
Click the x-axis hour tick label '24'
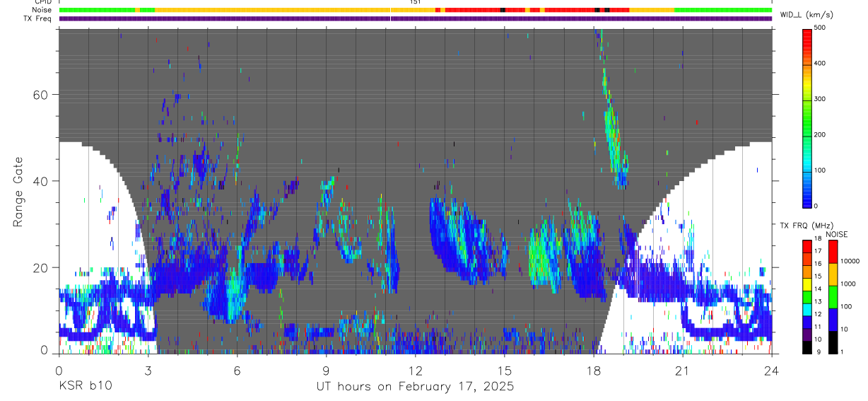click(772, 369)
